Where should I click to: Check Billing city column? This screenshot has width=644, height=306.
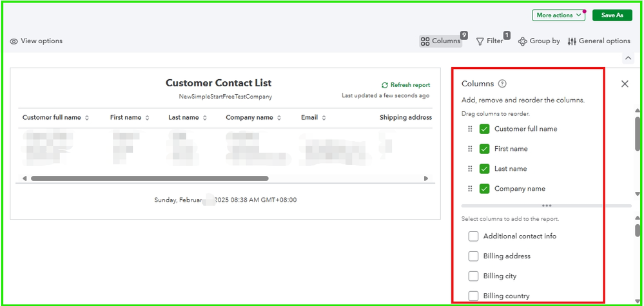coord(474,276)
